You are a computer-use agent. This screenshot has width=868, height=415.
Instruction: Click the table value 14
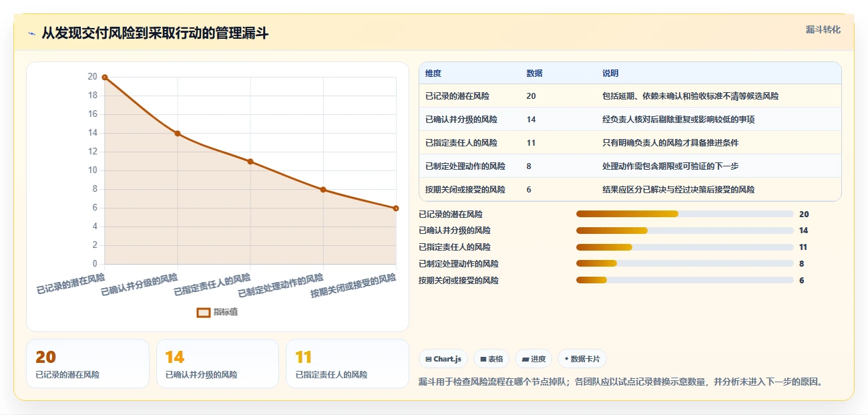[x=531, y=120]
